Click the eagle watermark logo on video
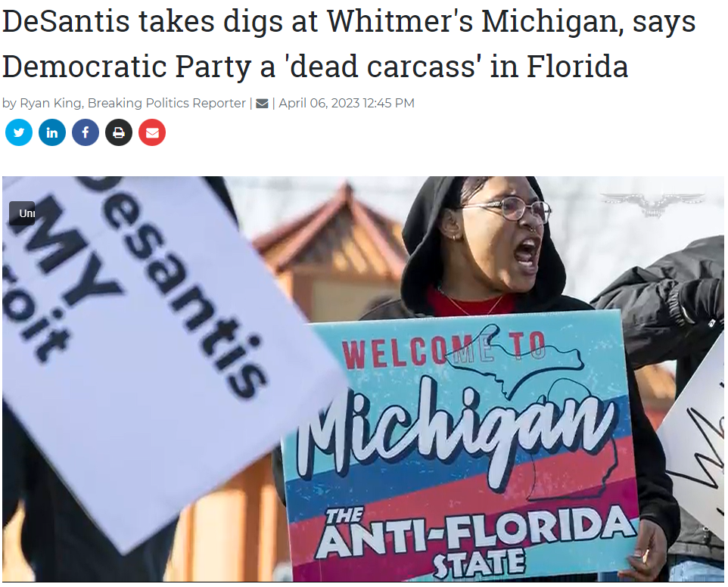 [x=652, y=203]
